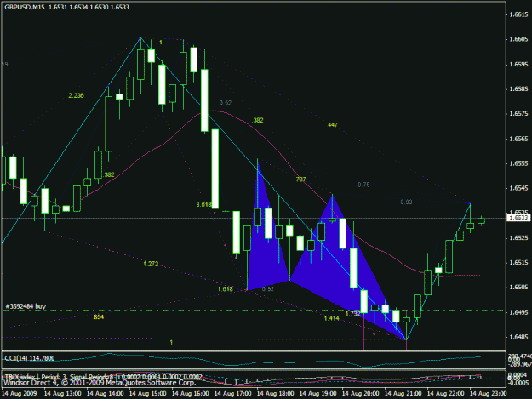This screenshot has width=532, height=399.
Task: Click the 14 Aug 21:00 time label
Action: click(403, 394)
